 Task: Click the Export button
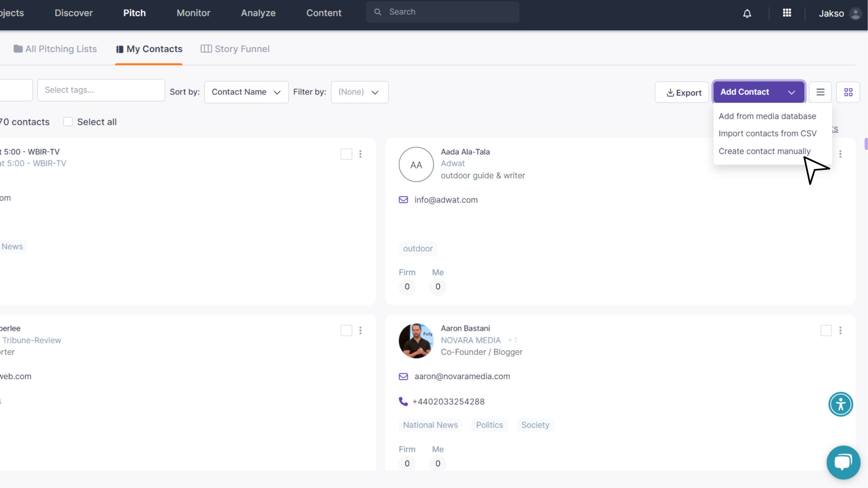682,92
